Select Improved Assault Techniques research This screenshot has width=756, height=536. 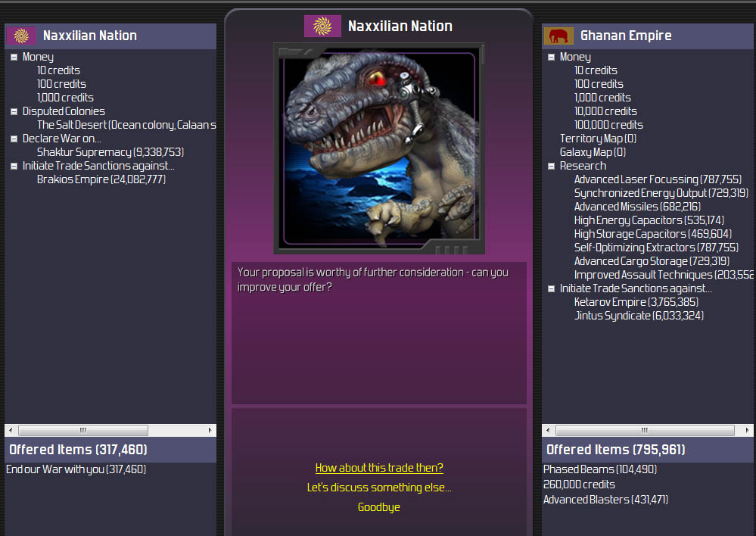tap(664, 275)
